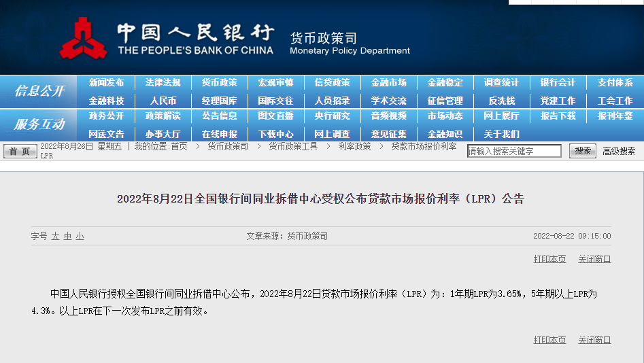Click upper 关闭窗口 close link

pyautogui.click(x=594, y=259)
